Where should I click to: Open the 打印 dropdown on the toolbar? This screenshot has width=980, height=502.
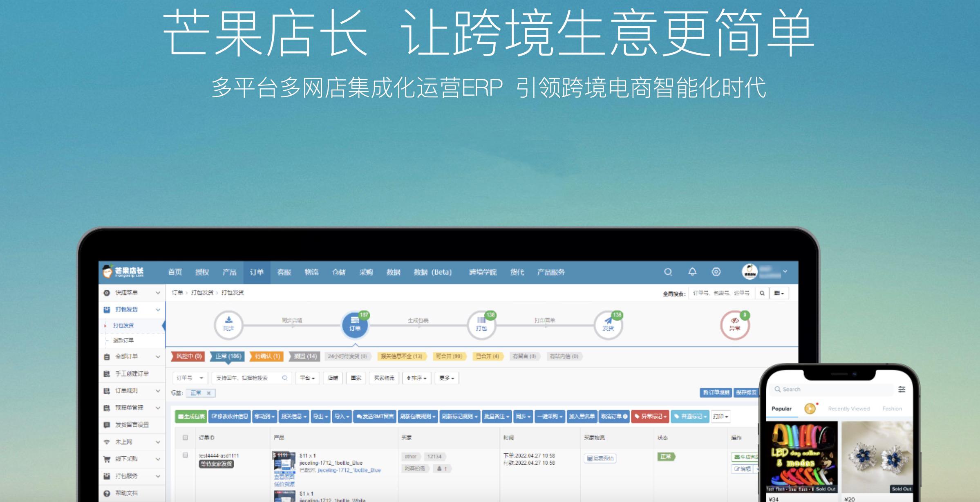[721, 417]
